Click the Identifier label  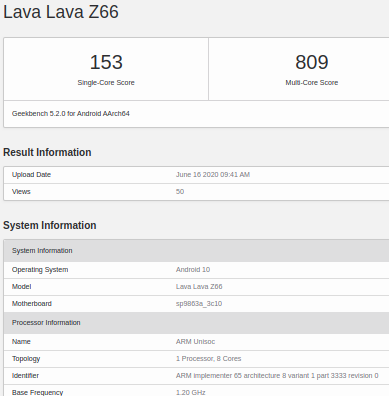[25, 376]
